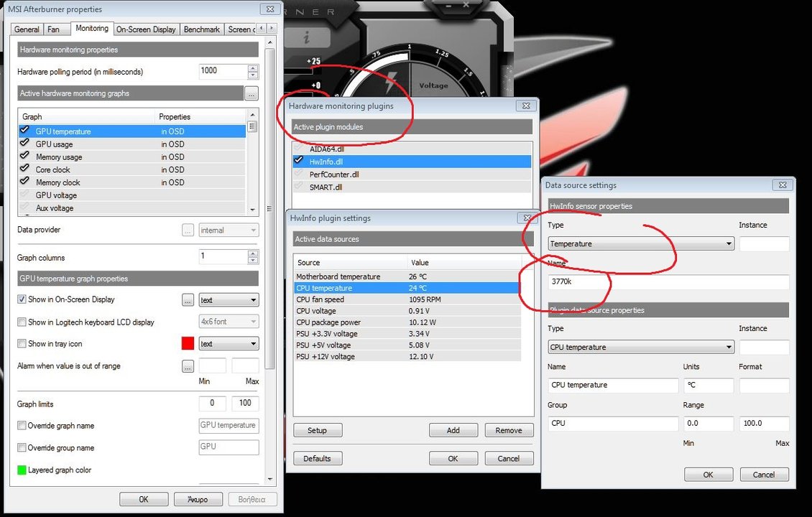Toggle Memory clock graph checkmark
This screenshot has width=812, height=517.
(x=24, y=182)
